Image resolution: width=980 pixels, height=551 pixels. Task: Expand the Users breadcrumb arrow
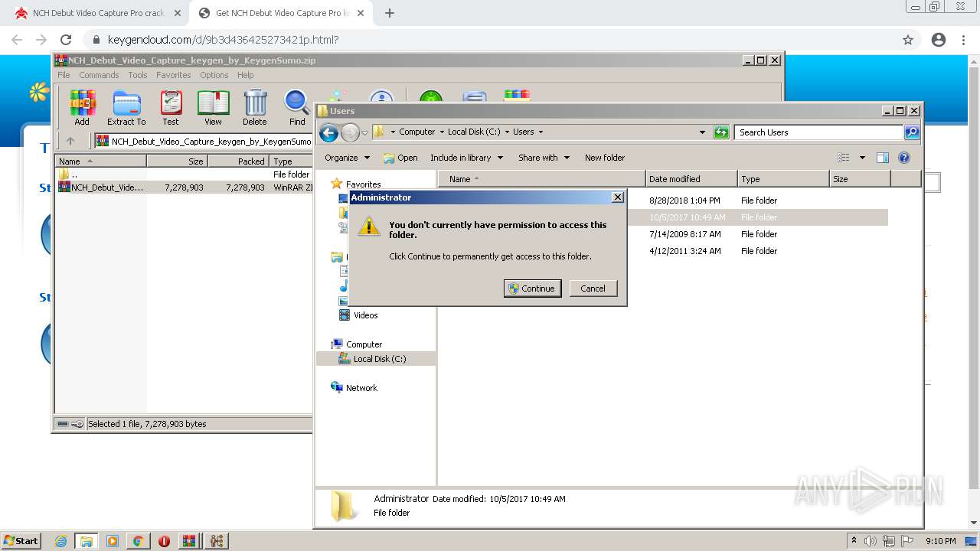pos(541,132)
